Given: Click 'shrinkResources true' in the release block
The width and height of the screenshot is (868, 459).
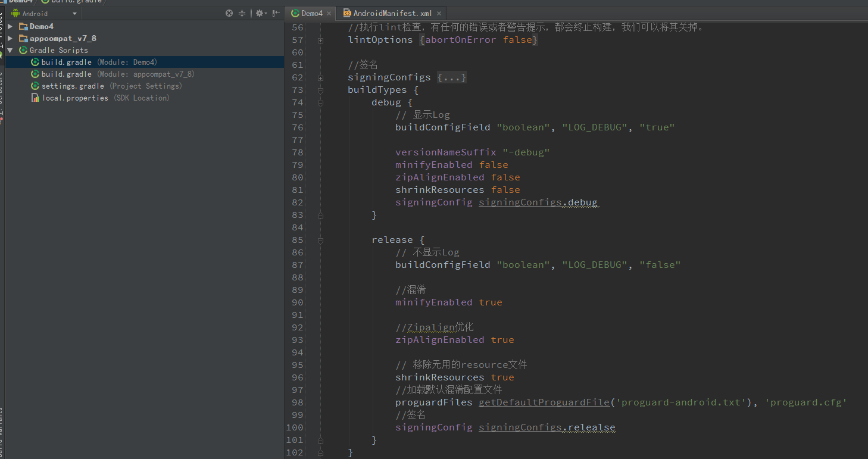Looking at the screenshot, I should coord(455,377).
